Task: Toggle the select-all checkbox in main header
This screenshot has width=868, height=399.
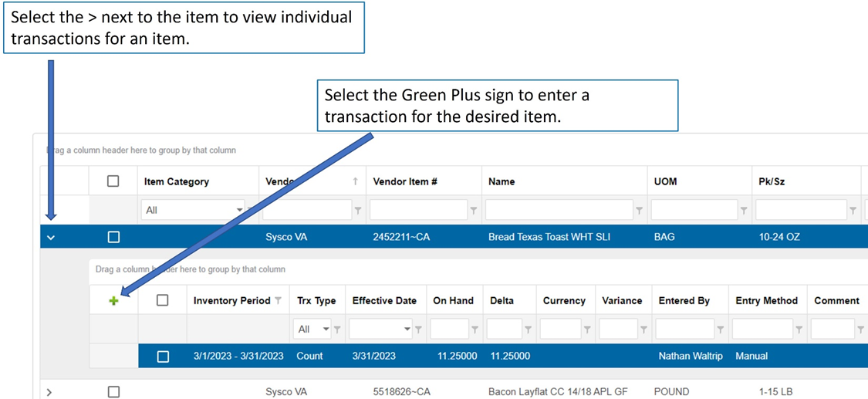Action: pyautogui.click(x=113, y=181)
